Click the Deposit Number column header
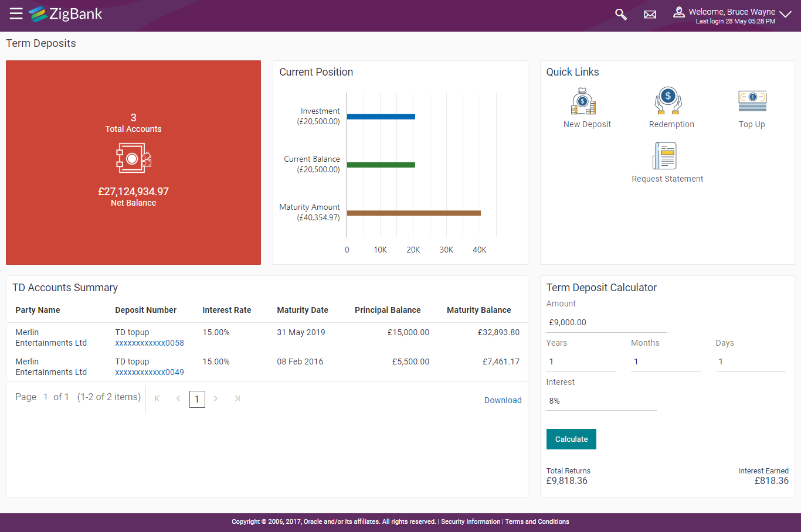This screenshot has height=532, width=801. click(145, 310)
